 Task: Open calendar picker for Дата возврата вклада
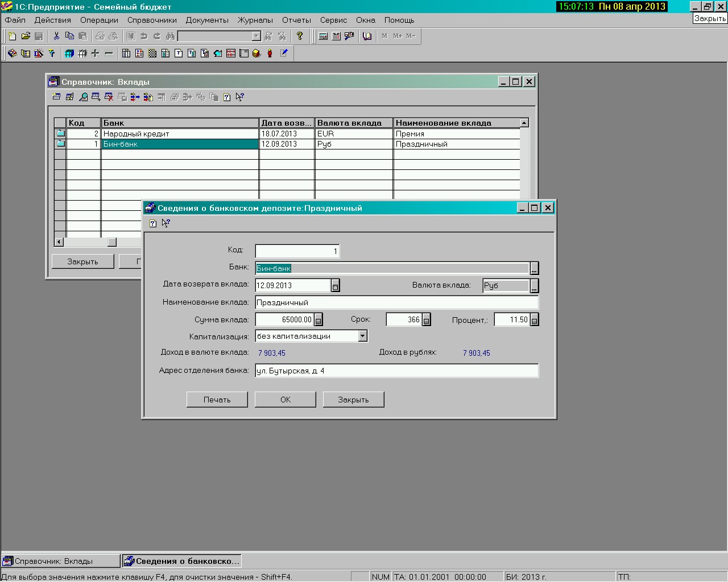(336, 286)
